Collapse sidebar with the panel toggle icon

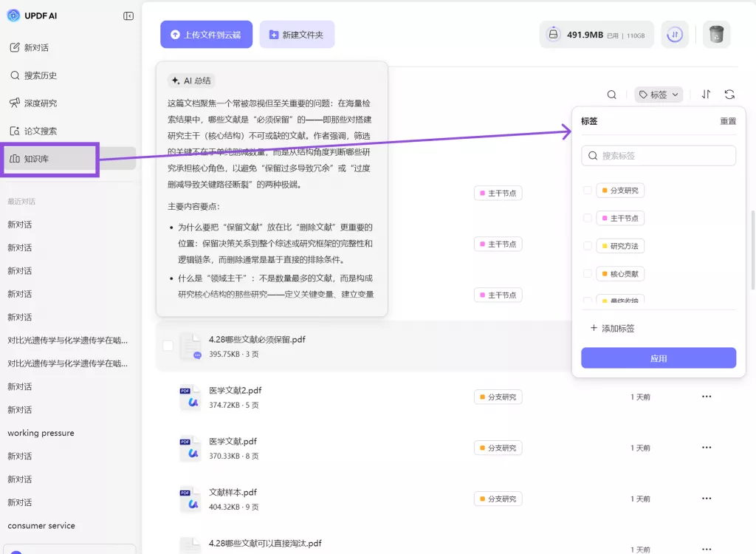pos(128,16)
